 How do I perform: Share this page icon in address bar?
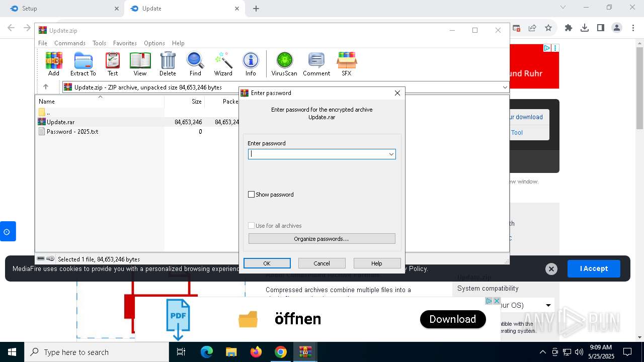click(x=532, y=28)
